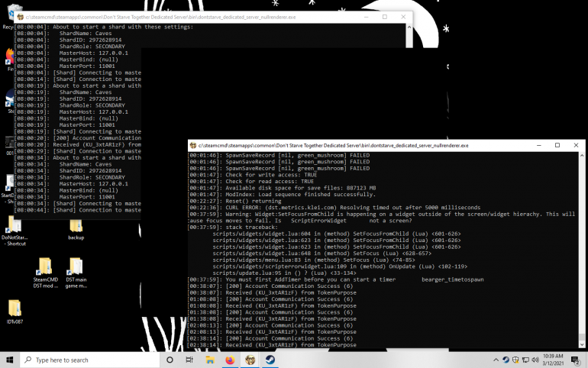Select the SteamCMD DST mod folder shortcut
This screenshot has height=368, width=588.
pyautogui.click(x=45, y=273)
